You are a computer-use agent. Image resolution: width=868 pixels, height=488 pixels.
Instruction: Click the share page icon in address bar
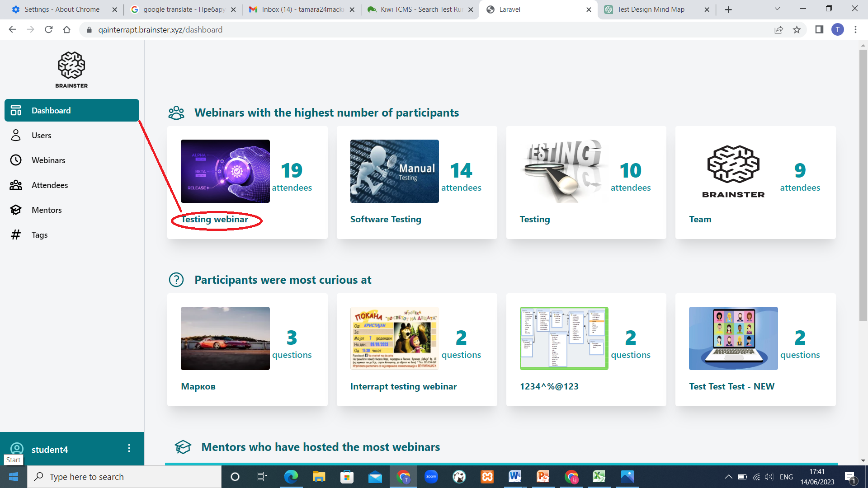pyautogui.click(x=778, y=30)
